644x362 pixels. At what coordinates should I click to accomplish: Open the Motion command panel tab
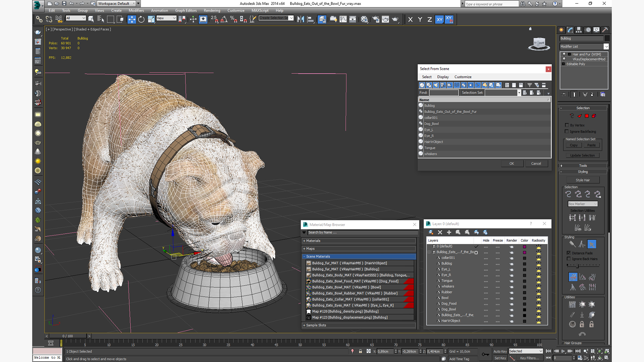(588, 30)
